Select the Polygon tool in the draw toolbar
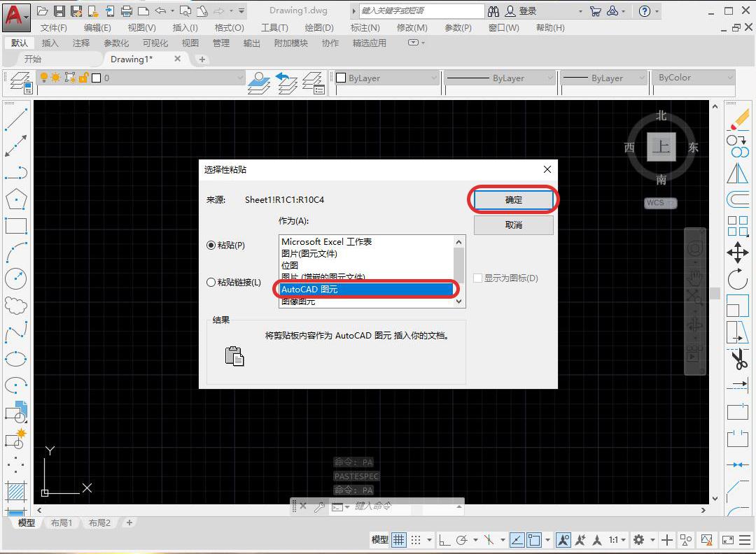Screen dimensions: 756x554 tap(15, 199)
